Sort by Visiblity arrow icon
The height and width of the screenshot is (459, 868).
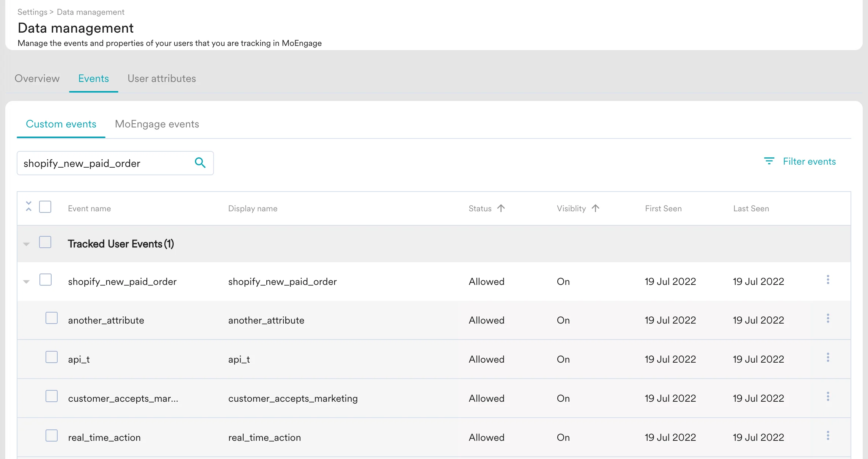coord(595,208)
